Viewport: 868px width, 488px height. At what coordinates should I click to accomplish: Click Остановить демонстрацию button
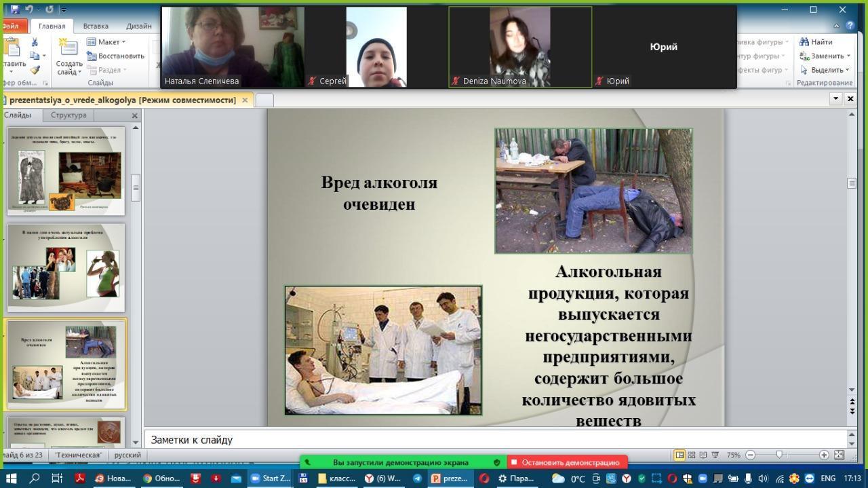(568, 462)
